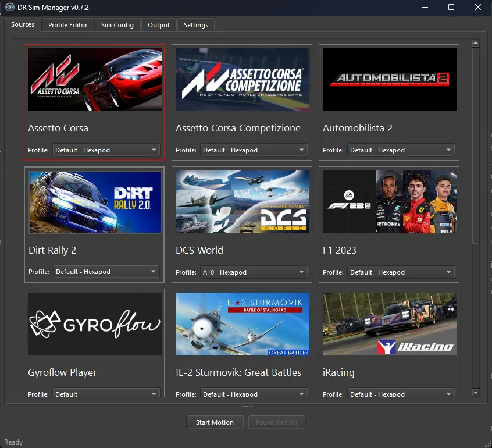Screen dimensions: 492x448
Task: Open the Dirt Rally 2 profile dropdown
Action: (106, 272)
